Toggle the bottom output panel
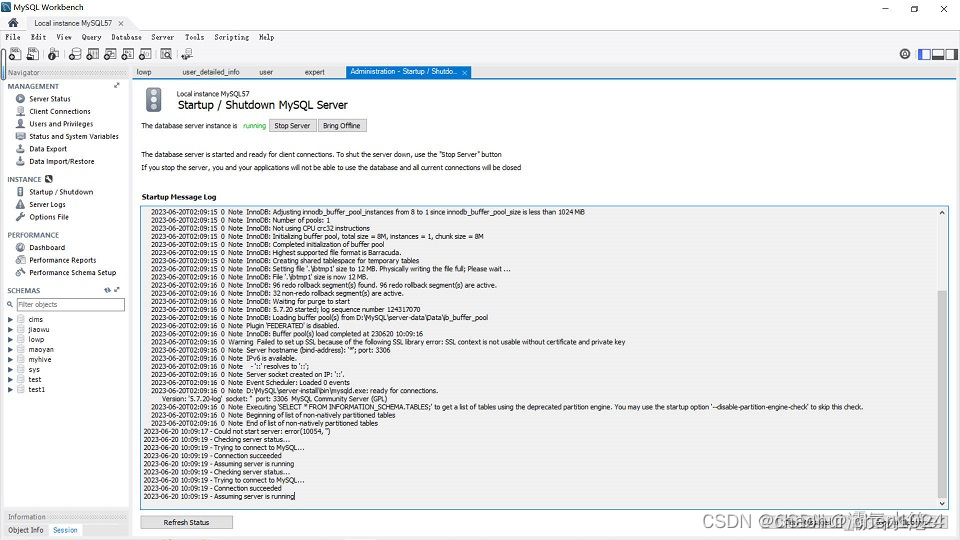The height and width of the screenshot is (540, 960). pyautogui.click(x=938, y=54)
